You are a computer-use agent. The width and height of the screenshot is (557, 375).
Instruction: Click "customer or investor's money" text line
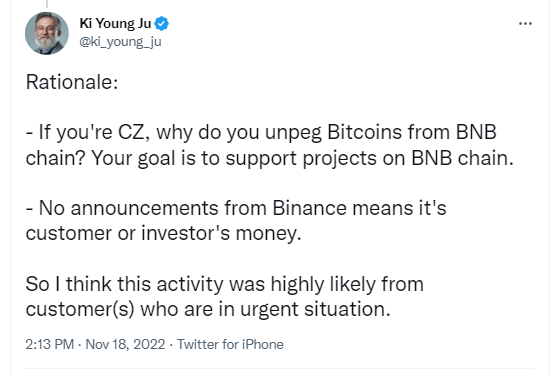[x=163, y=234]
